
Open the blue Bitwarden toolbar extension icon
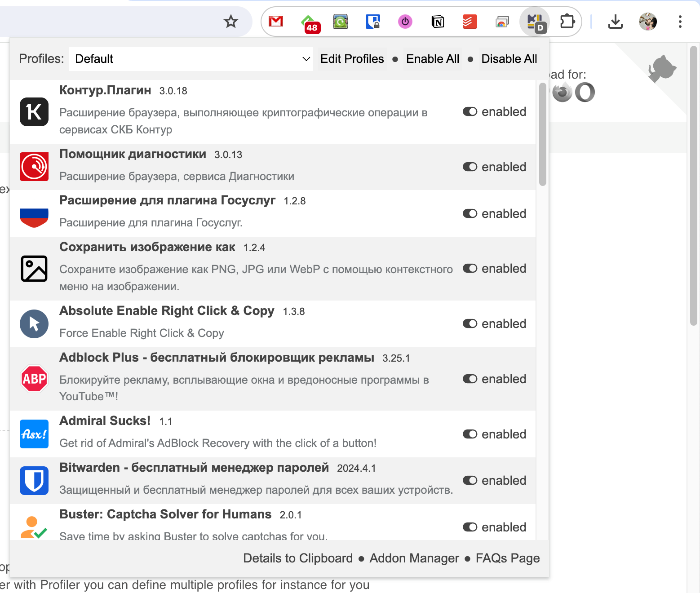[x=373, y=21]
